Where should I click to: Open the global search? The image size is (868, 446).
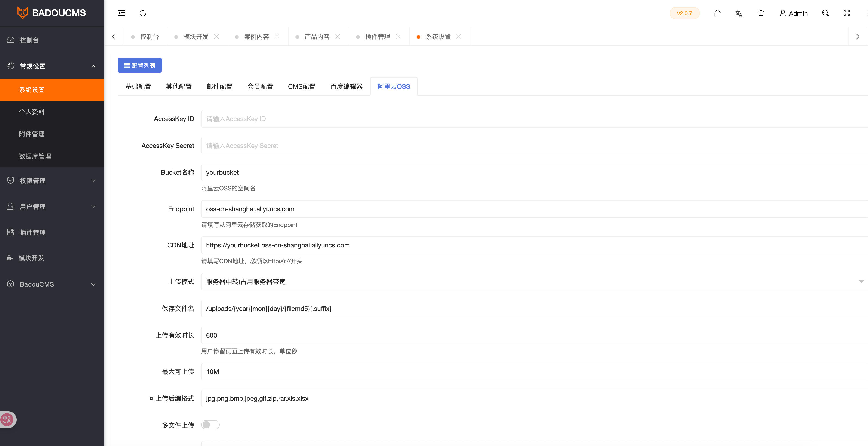tap(825, 13)
